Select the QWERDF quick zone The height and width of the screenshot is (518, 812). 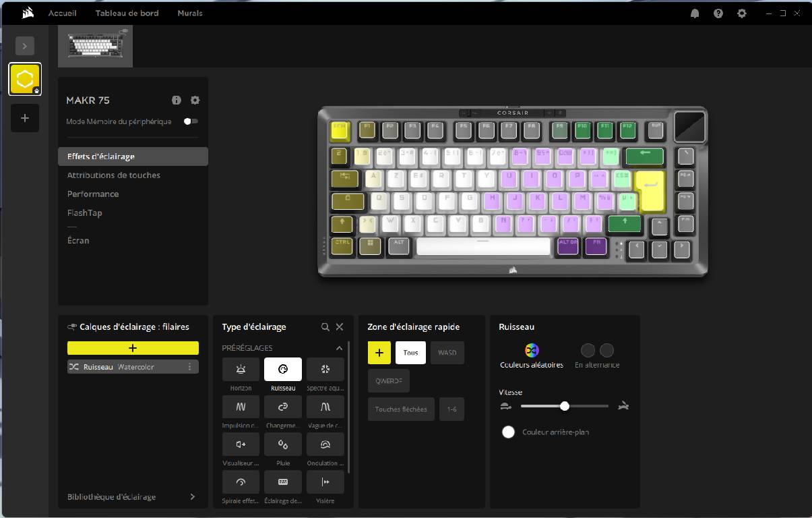(x=389, y=381)
